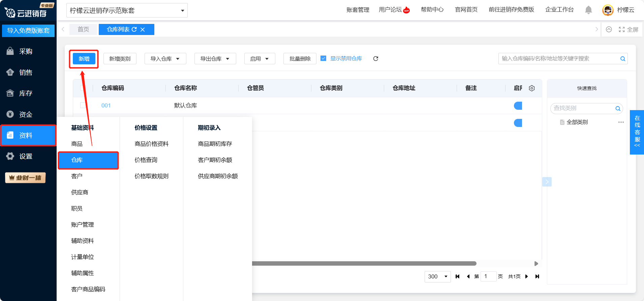This screenshot has height=301, width=644.
Task: Enter fullscreen mode via 全屏
Action: (x=628, y=30)
